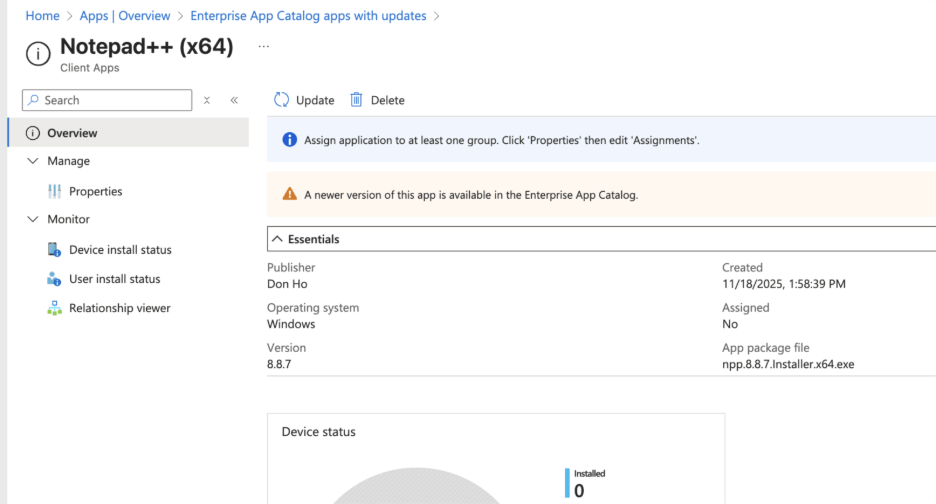Click the Delete trash can icon

tap(356, 100)
